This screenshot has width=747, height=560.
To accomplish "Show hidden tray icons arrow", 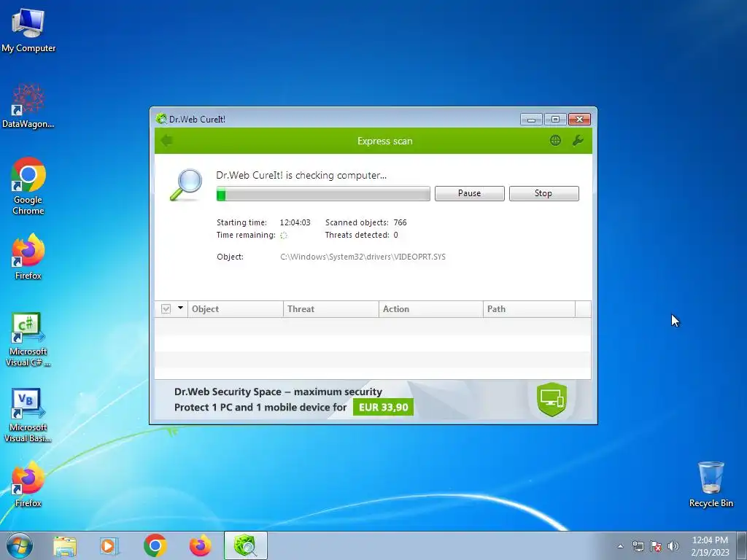I will pos(620,546).
